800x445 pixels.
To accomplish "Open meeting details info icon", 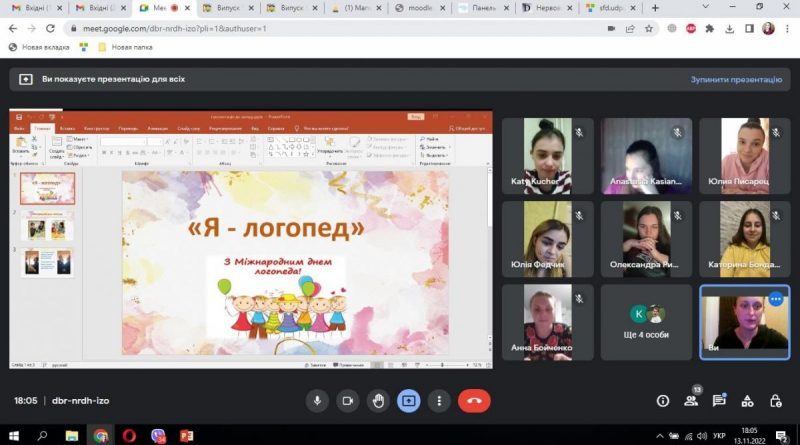I will point(663,401).
